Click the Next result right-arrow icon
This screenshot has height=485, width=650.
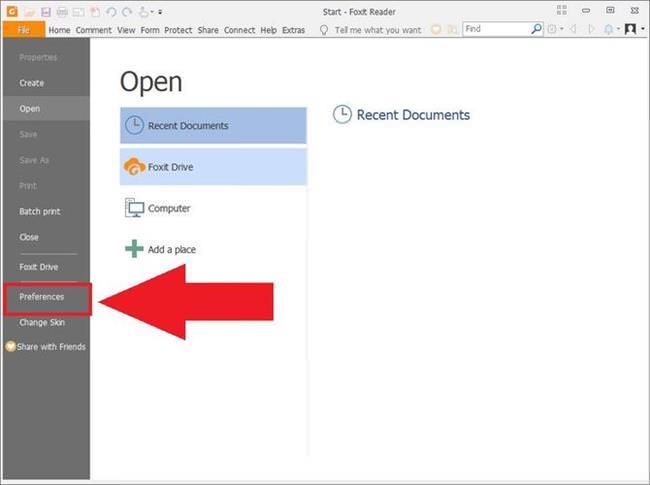pos(591,29)
